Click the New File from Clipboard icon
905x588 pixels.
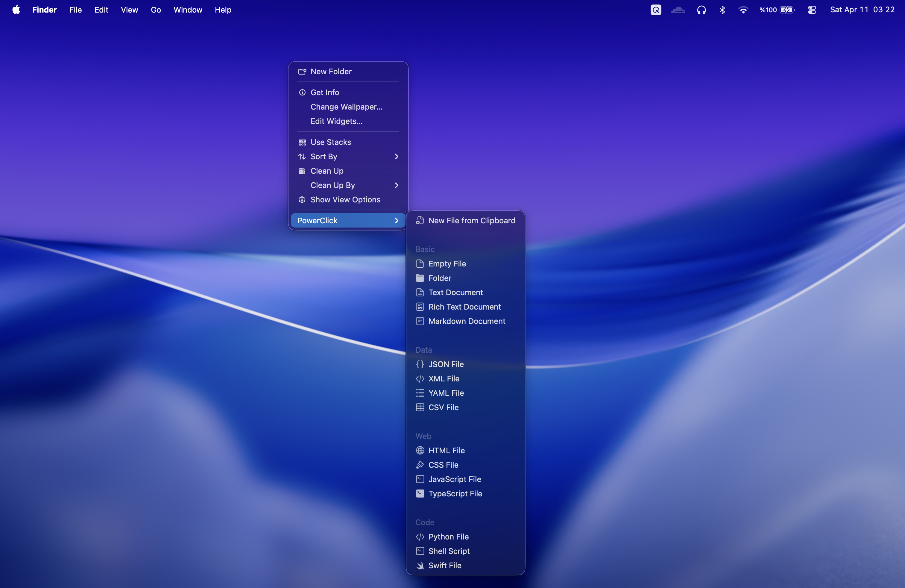point(420,221)
